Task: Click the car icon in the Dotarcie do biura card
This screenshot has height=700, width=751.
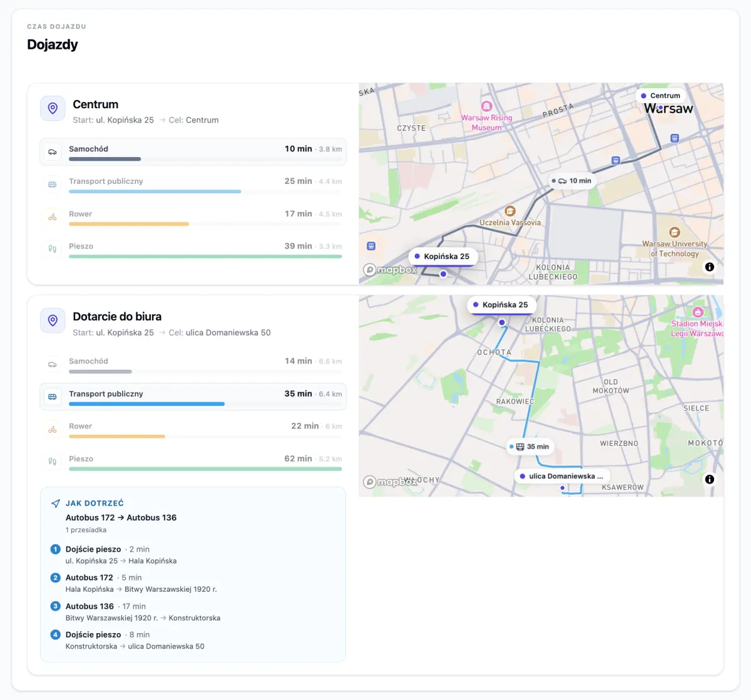Action: pos(53,364)
